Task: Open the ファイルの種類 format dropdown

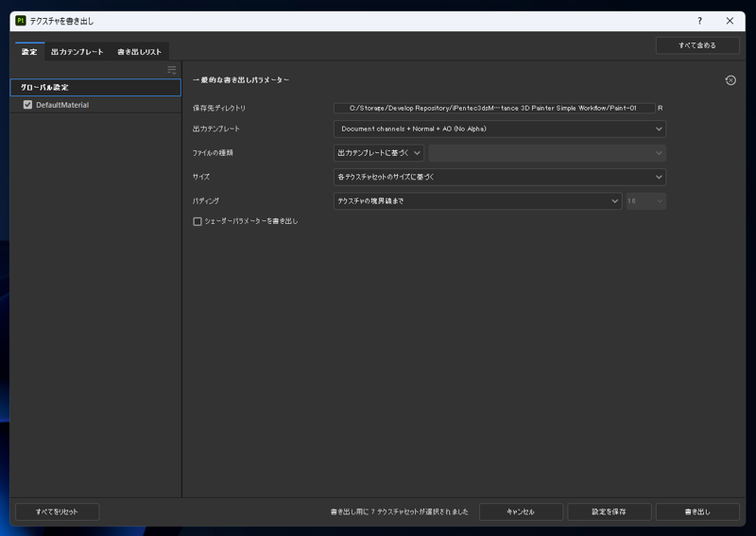Action: [379, 153]
